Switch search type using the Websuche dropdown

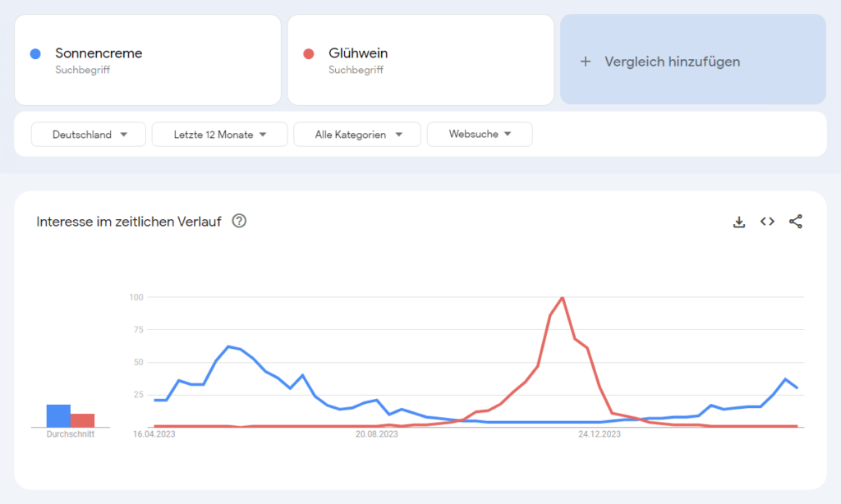pyautogui.click(x=480, y=134)
